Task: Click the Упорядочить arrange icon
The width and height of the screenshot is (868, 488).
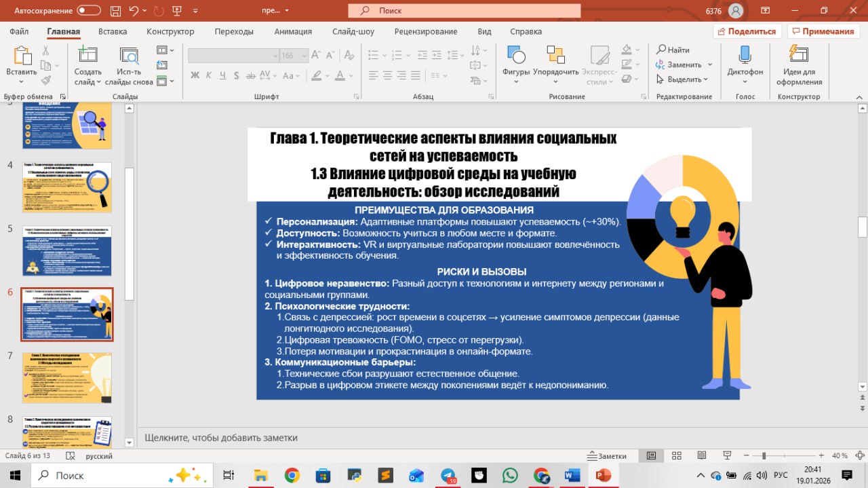Action: tap(555, 55)
